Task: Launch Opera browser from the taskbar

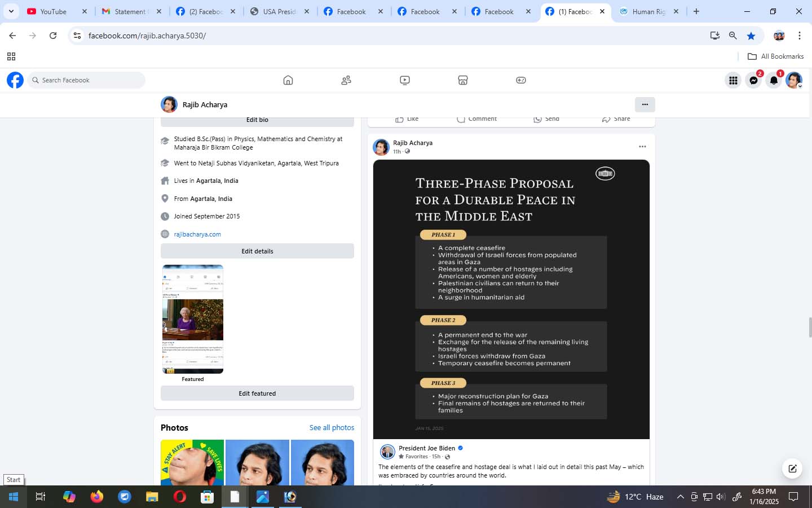Action: pos(180,497)
